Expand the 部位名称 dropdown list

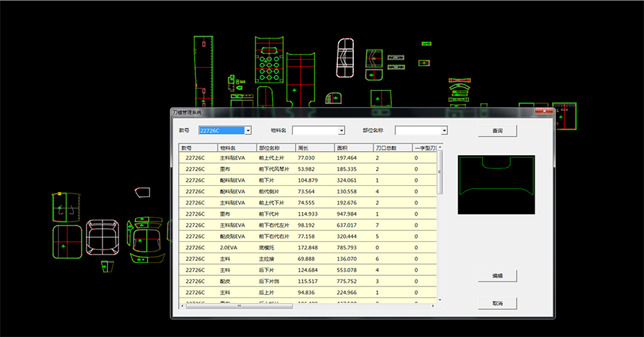pos(444,130)
